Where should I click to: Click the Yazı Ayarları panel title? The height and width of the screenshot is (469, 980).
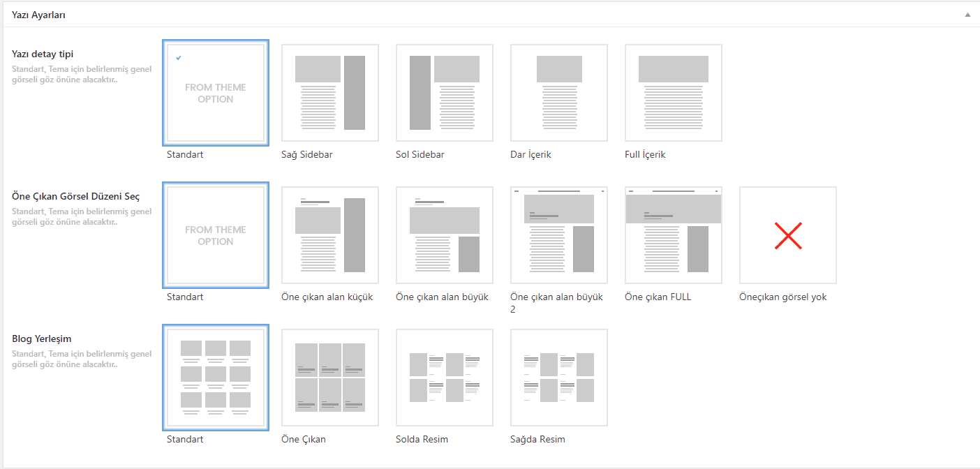coord(38,15)
